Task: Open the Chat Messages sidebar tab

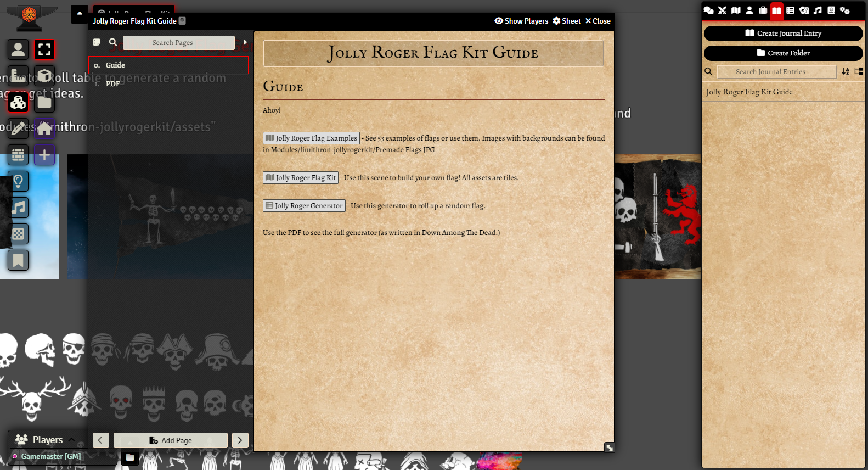Action: coord(708,10)
